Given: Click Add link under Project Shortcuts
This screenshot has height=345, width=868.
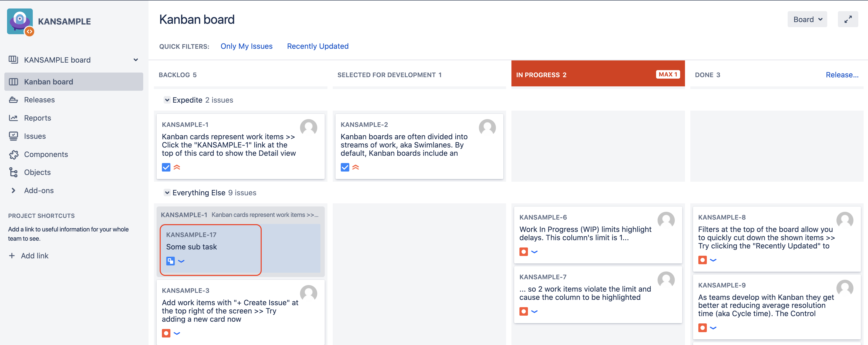Looking at the screenshot, I should tap(34, 256).
